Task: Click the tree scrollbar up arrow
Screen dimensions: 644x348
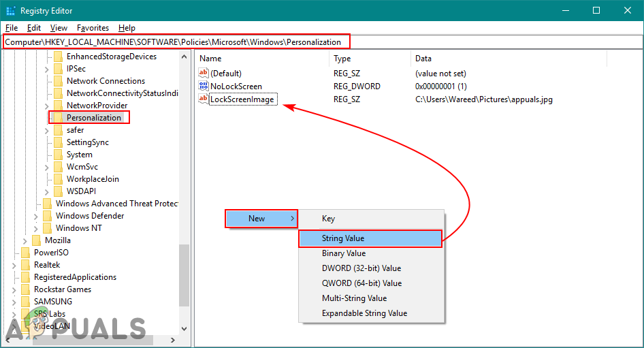Action: point(184,57)
